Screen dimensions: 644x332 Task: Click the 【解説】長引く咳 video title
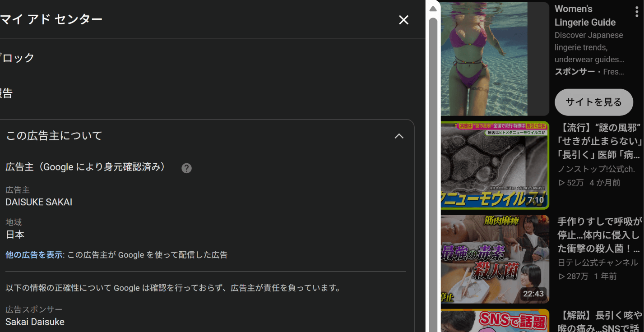click(600, 322)
